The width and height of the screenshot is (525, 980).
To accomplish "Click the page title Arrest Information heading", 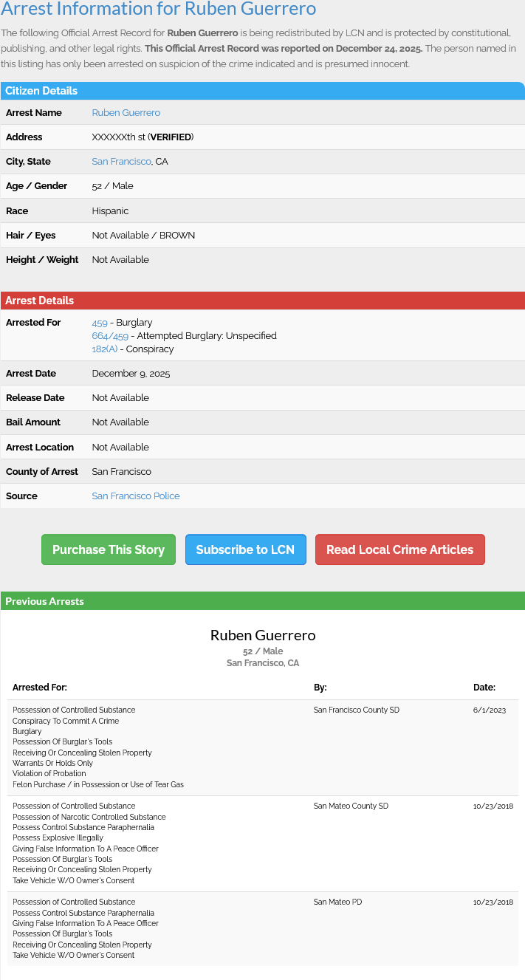I will coord(158,10).
